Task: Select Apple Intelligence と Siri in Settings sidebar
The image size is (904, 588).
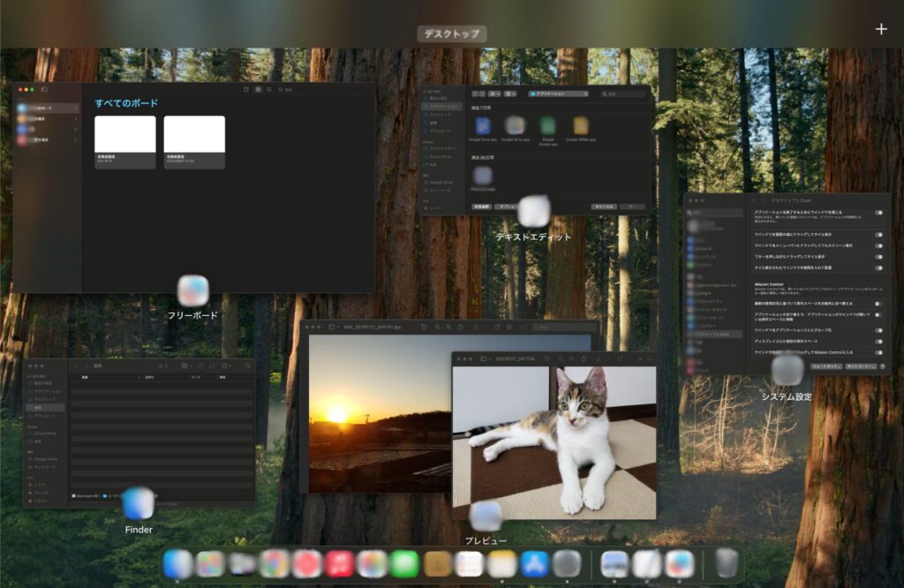Action: 715,285
